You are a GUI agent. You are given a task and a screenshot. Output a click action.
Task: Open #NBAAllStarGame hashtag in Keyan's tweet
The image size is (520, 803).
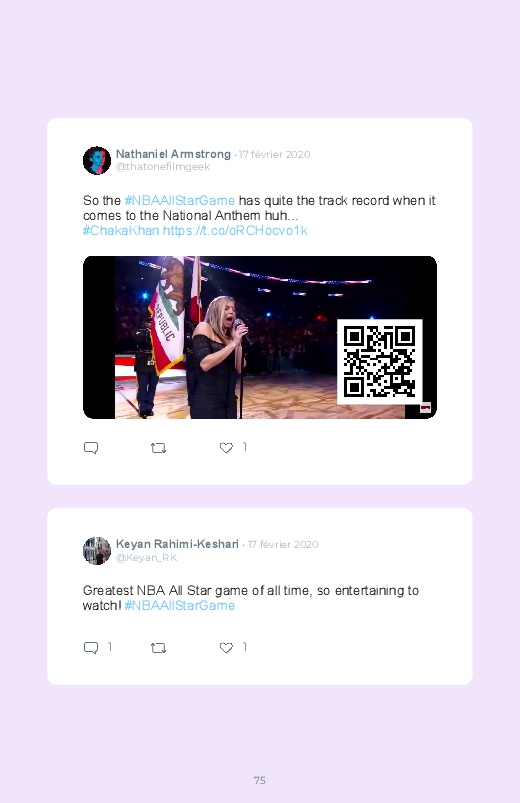pos(179,605)
